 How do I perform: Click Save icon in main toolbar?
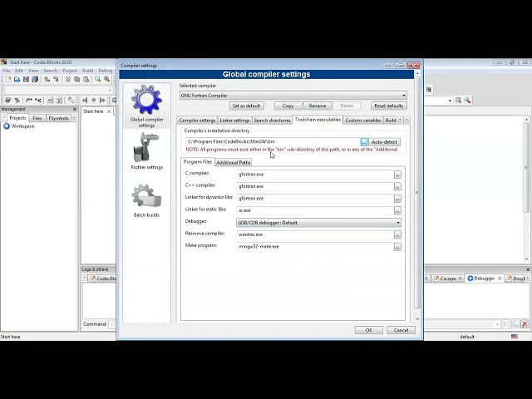tap(26, 80)
